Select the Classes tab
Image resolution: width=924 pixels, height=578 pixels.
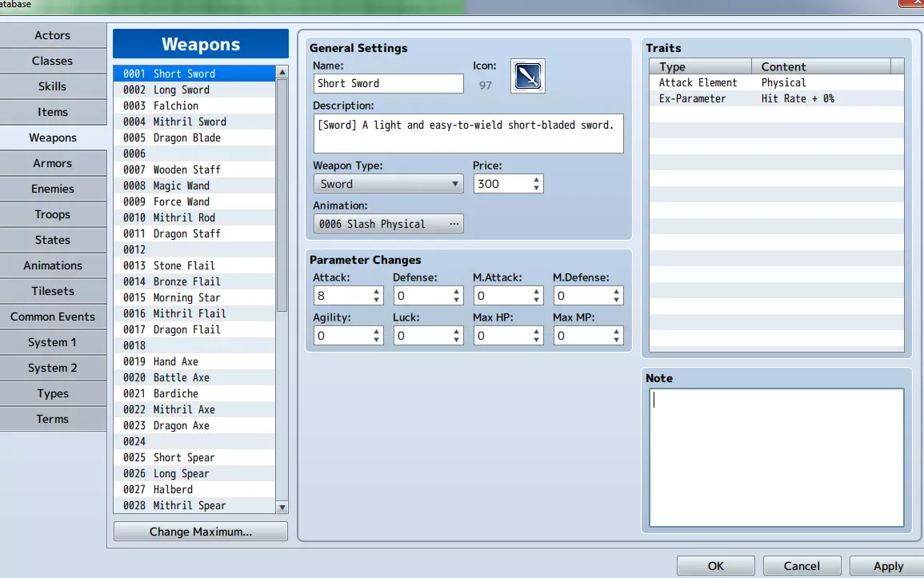pyautogui.click(x=53, y=61)
